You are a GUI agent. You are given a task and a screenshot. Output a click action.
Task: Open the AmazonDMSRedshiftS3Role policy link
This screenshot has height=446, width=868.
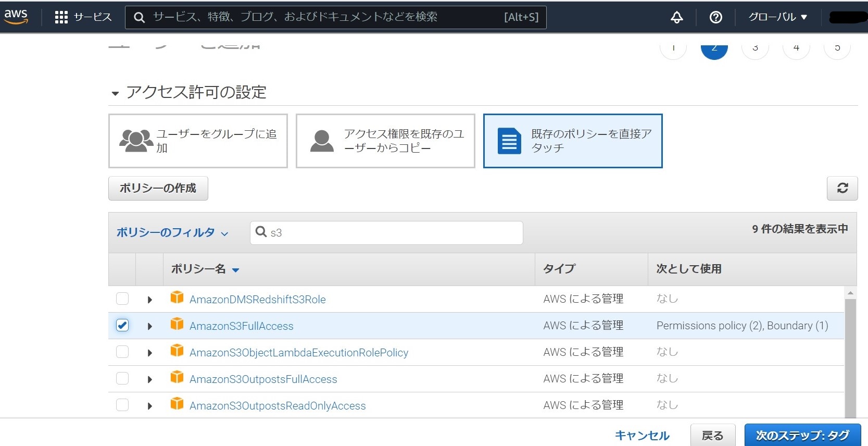point(258,300)
